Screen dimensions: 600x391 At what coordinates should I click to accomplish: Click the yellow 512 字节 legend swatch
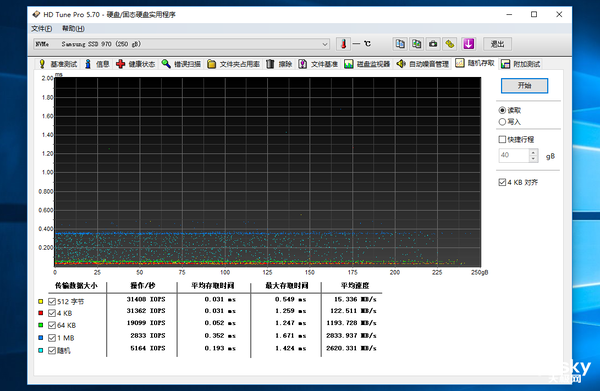pos(41,301)
